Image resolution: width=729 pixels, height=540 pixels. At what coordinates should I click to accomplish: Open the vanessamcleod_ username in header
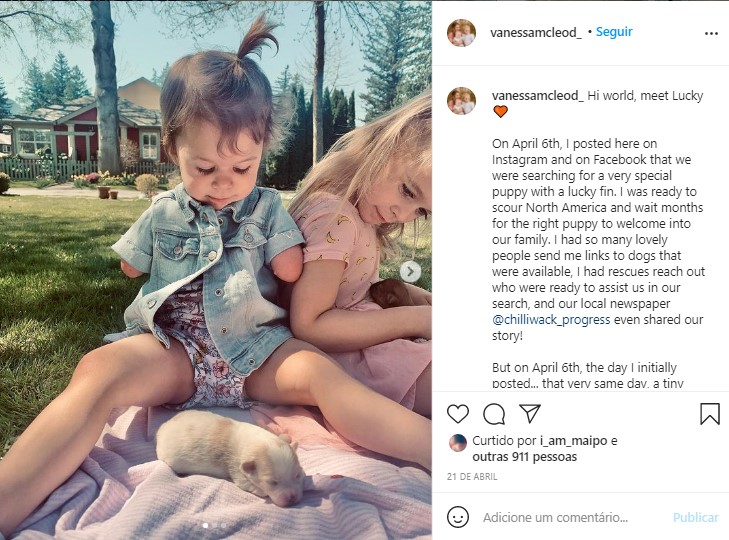(536, 33)
